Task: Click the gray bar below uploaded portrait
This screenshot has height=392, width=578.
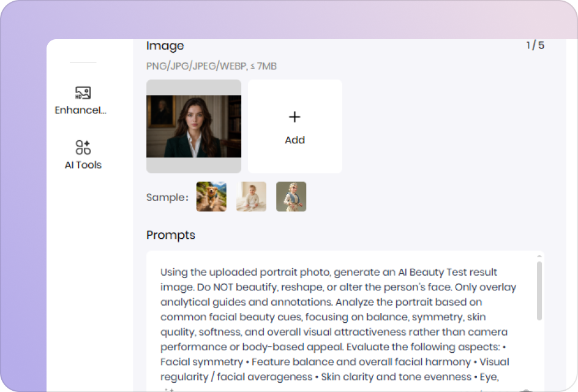Action: [194, 165]
